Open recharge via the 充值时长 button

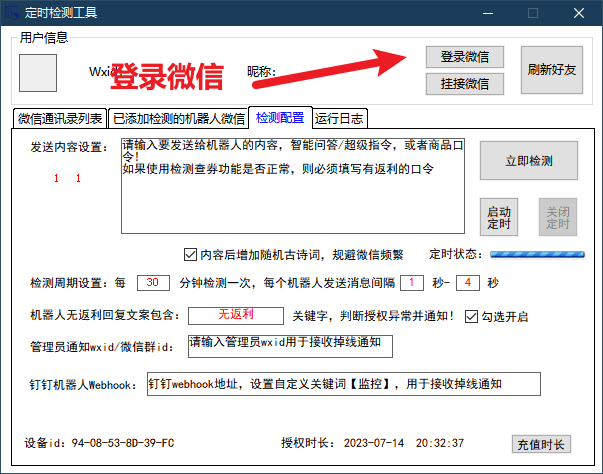(x=541, y=444)
